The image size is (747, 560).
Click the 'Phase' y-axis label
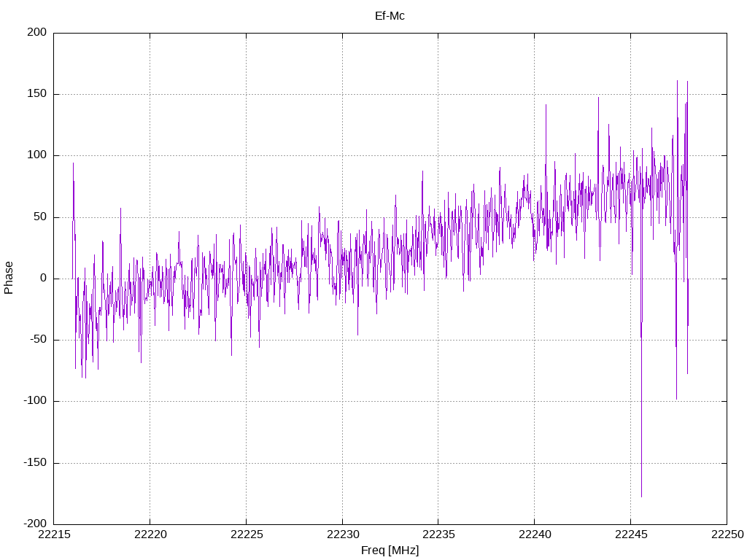tap(9, 278)
